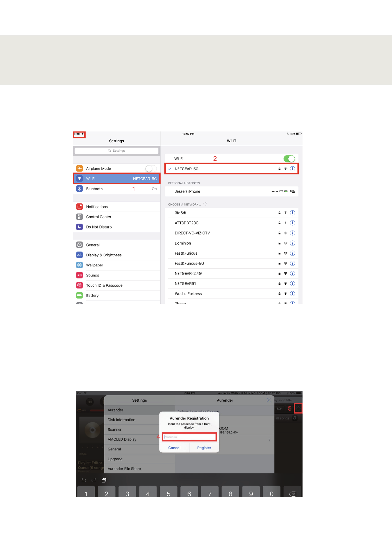Screen dimensions: 392x548
Task: Tap the Control Center icon
Action: click(x=80, y=217)
